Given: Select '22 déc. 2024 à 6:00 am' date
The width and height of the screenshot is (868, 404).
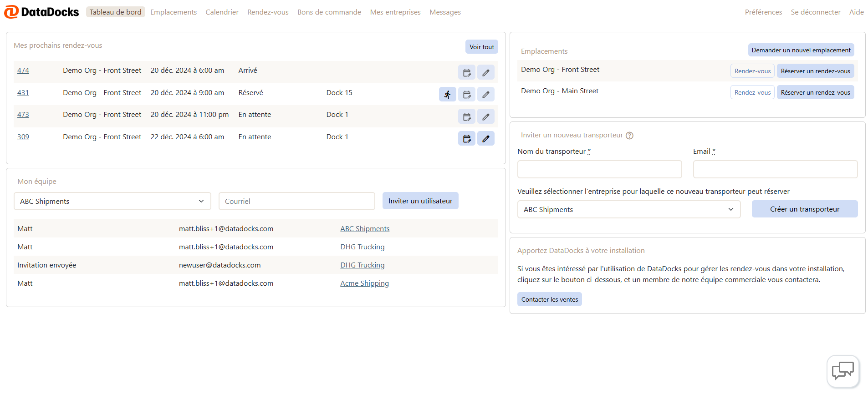Looking at the screenshot, I should [187, 136].
